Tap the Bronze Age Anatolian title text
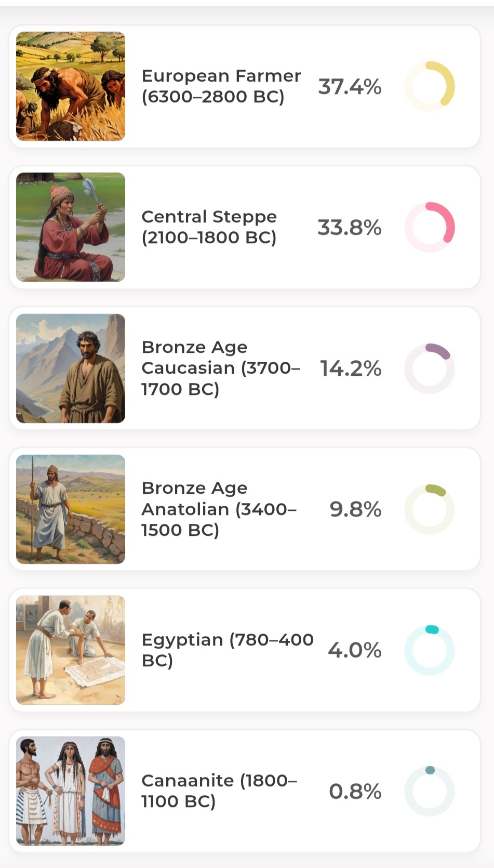Image resolution: width=494 pixels, height=868 pixels. click(x=219, y=509)
